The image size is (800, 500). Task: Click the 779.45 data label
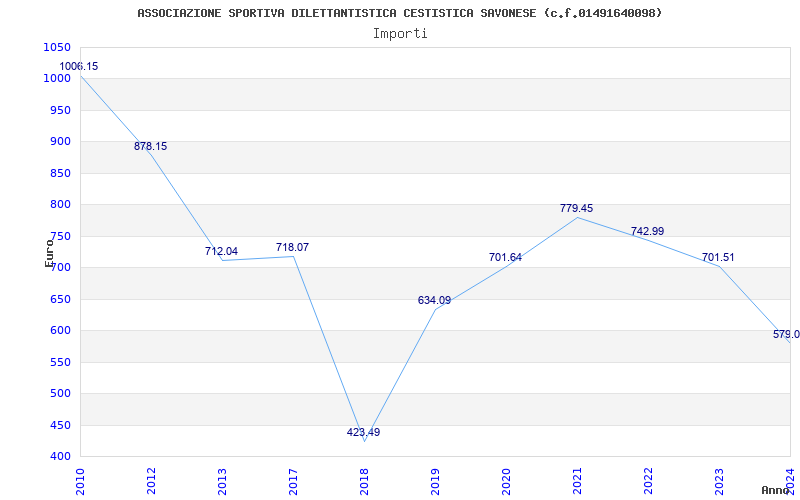577,209
